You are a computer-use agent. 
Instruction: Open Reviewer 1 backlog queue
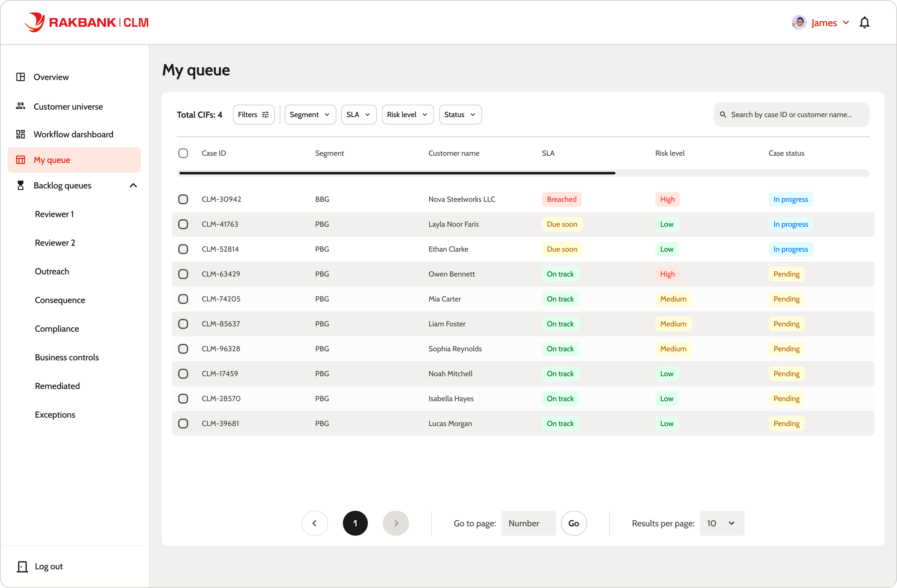point(54,214)
